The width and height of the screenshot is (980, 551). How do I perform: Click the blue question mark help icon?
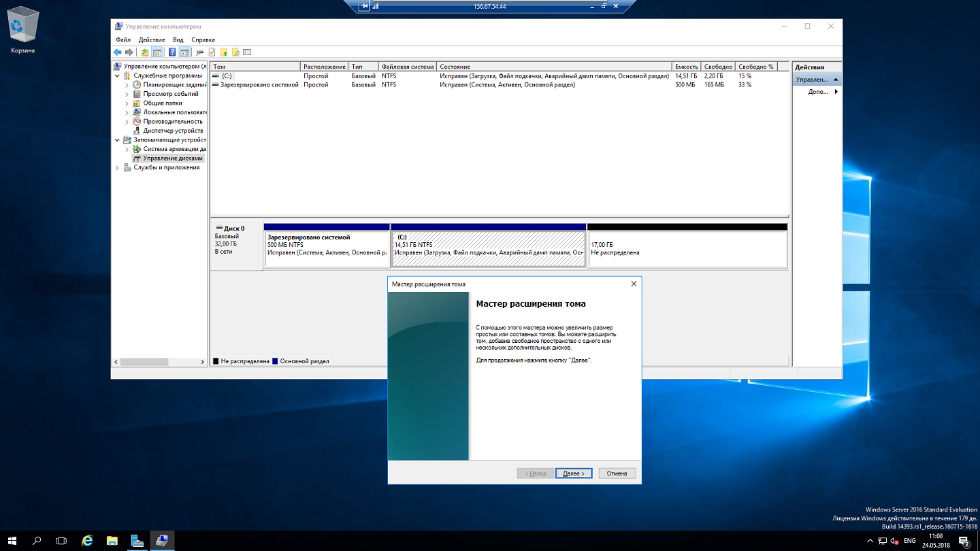[x=172, y=52]
